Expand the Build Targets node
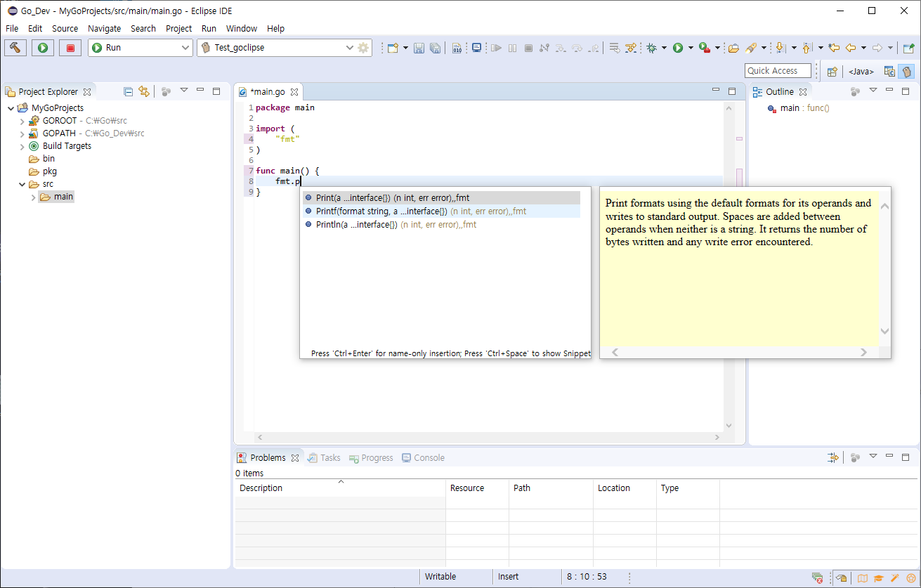 tap(22, 146)
